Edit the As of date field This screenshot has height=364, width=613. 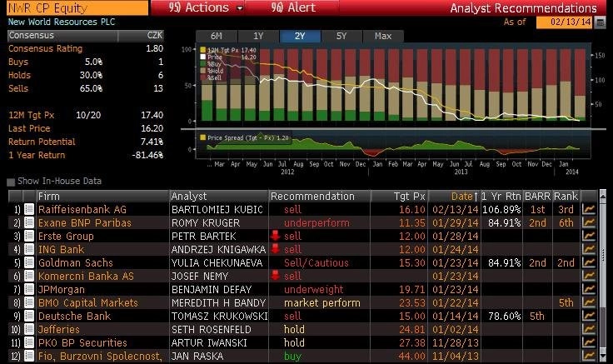pos(565,22)
